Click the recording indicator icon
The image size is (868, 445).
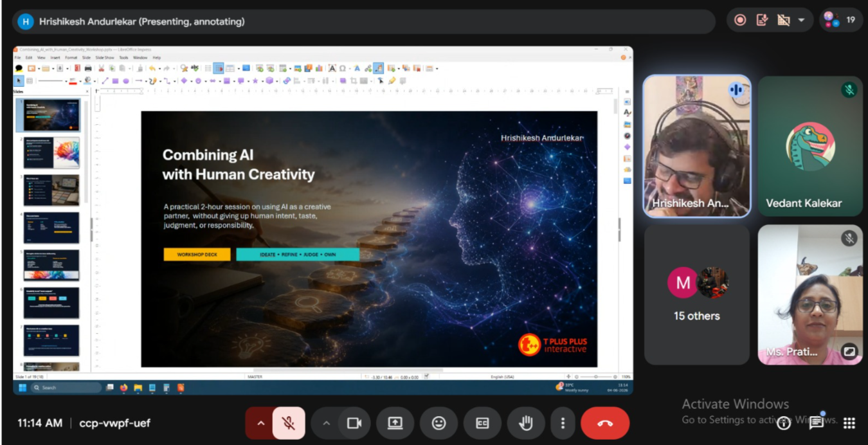[740, 20]
